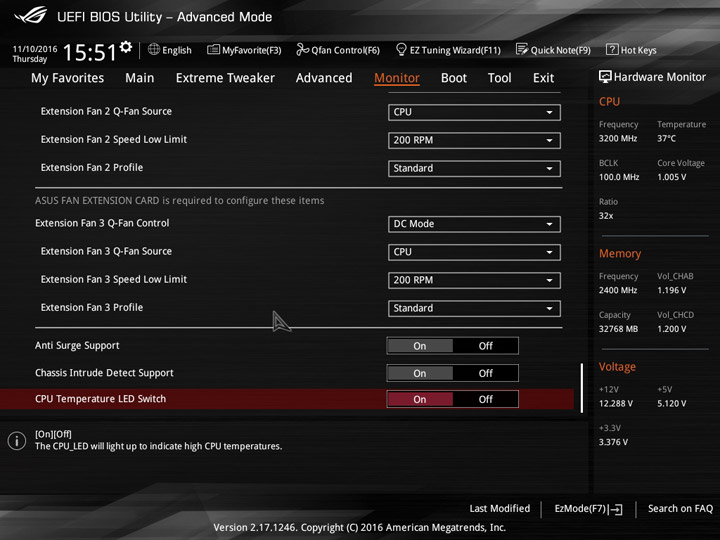Click Search on FAQ link
This screenshot has width=720, height=540.
(680, 508)
